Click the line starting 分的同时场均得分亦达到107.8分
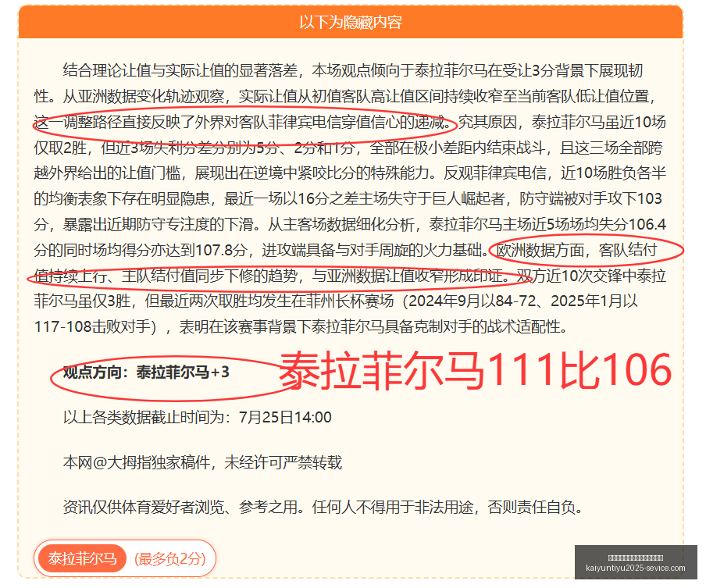The height and width of the screenshot is (588, 706). click(346, 250)
